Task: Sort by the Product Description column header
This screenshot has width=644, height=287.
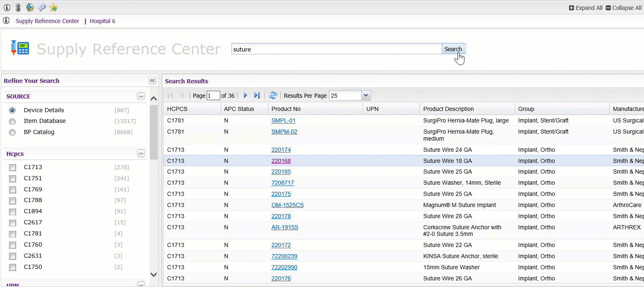Action: (448, 109)
